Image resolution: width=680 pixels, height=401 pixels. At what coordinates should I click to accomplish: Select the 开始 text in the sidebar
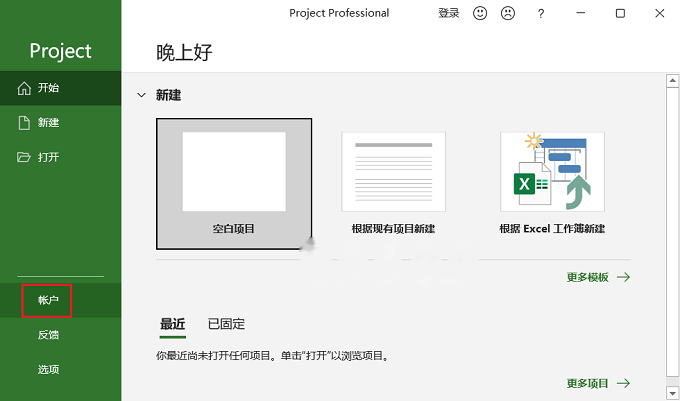click(48, 88)
